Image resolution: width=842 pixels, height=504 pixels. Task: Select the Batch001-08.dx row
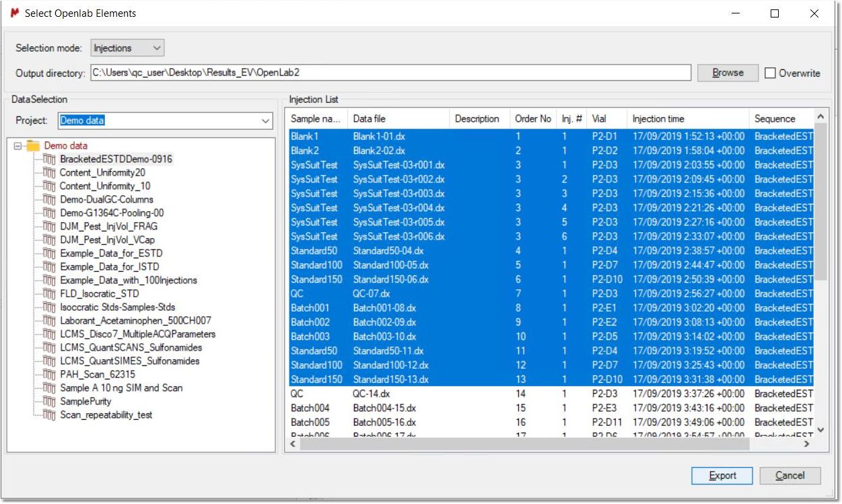click(550, 308)
